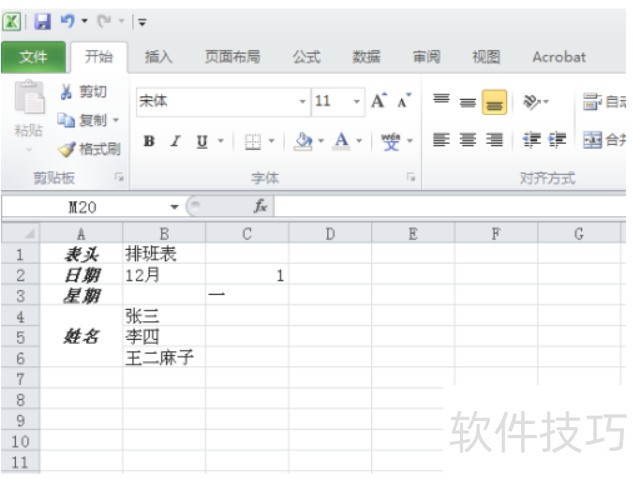Align text left
633x479 pixels.
coord(441,140)
